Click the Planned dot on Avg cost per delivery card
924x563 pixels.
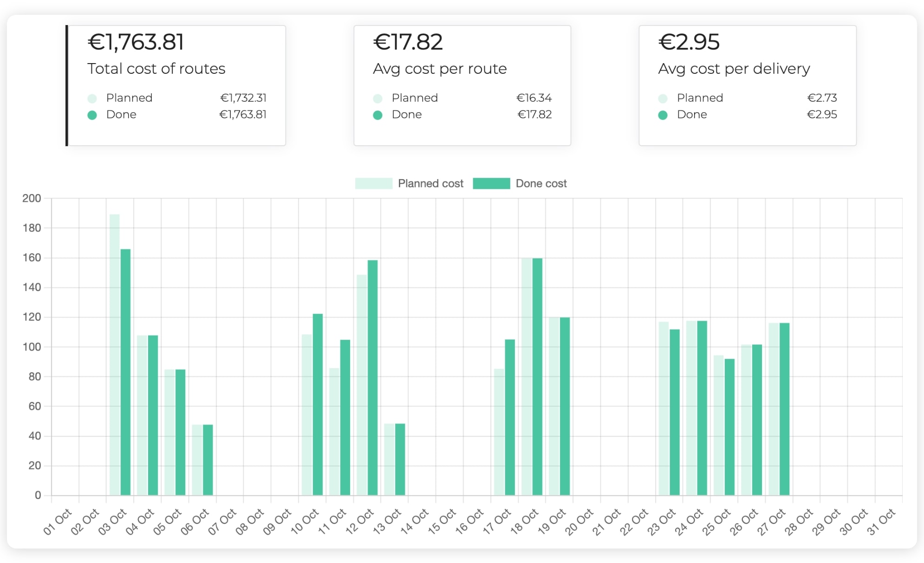[664, 98]
